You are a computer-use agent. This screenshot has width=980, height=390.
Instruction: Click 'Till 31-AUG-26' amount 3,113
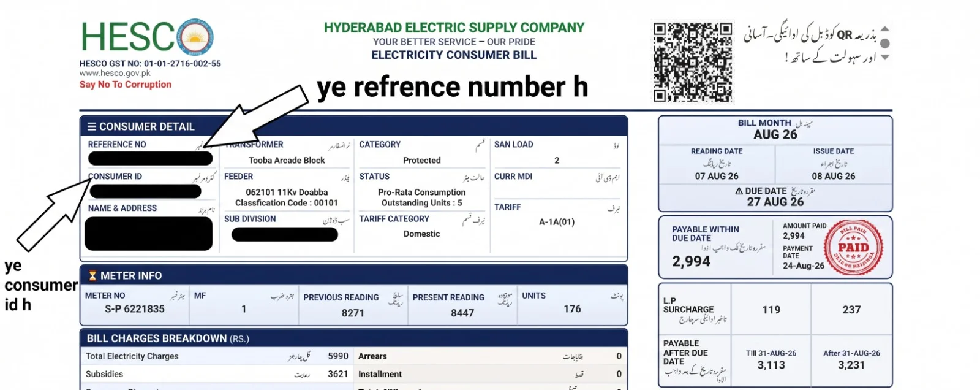click(771, 365)
